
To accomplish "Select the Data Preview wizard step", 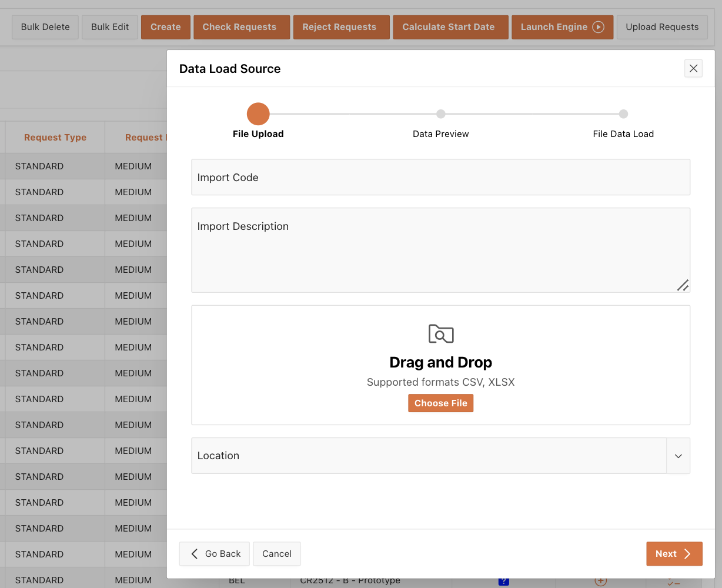I will pos(441,125).
